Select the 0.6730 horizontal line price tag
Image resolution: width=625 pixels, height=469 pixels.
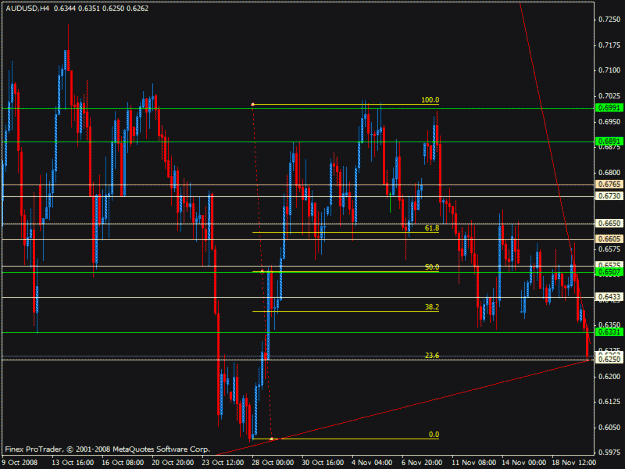(x=609, y=196)
